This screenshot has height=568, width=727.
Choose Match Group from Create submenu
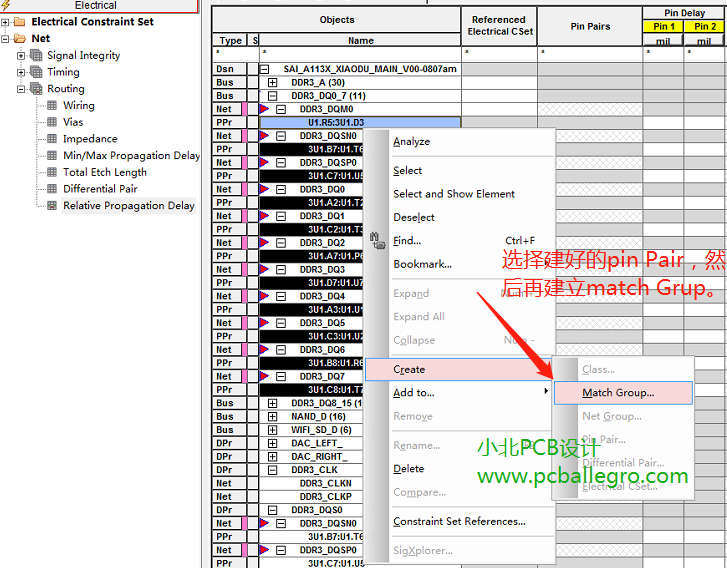618,393
